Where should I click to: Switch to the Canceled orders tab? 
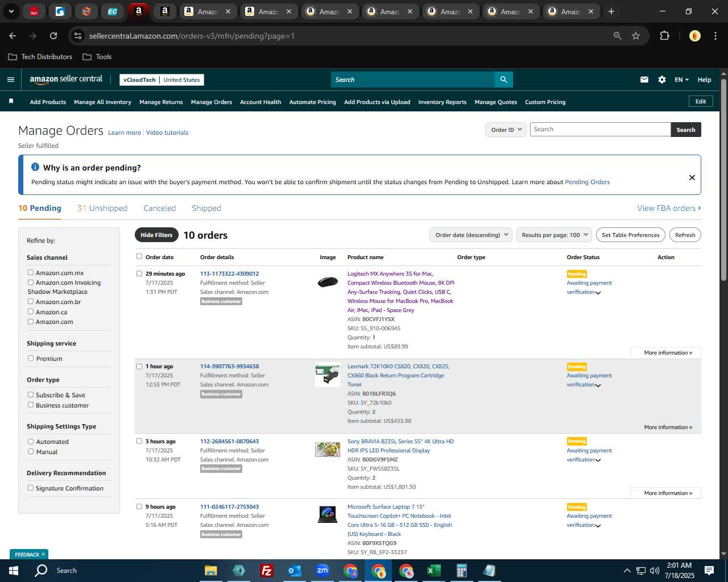[160, 208]
